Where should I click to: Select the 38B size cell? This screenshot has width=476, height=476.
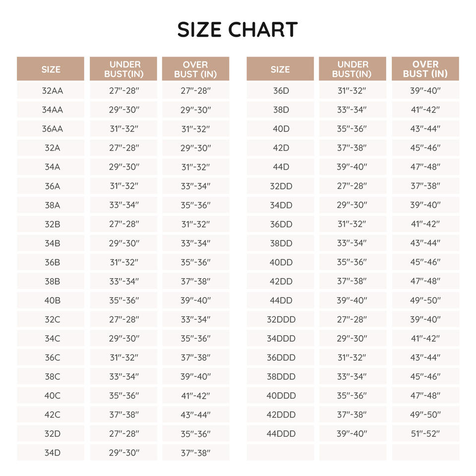[x=51, y=281]
